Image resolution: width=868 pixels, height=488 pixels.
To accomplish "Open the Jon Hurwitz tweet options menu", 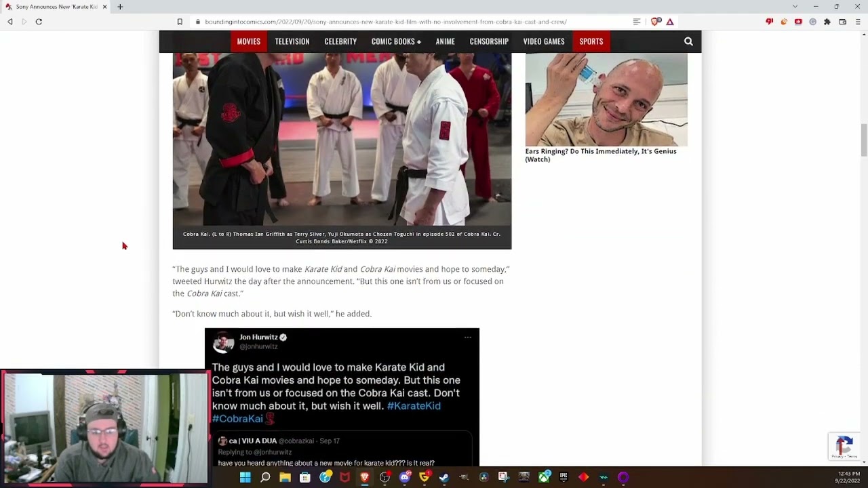I will click(468, 338).
